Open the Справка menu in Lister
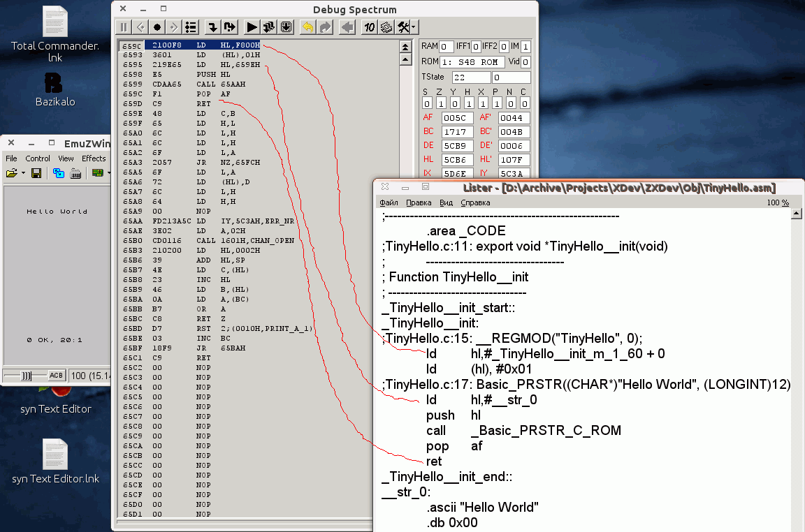 [x=475, y=202]
